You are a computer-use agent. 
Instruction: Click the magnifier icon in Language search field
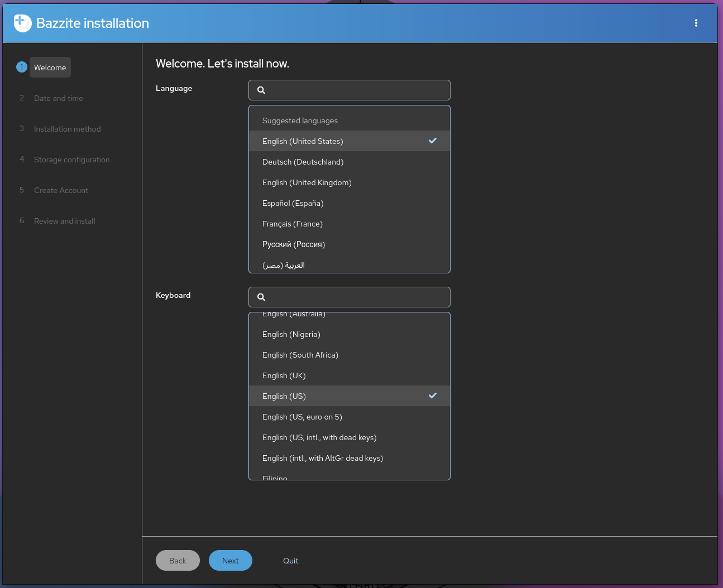(x=261, y=90)
